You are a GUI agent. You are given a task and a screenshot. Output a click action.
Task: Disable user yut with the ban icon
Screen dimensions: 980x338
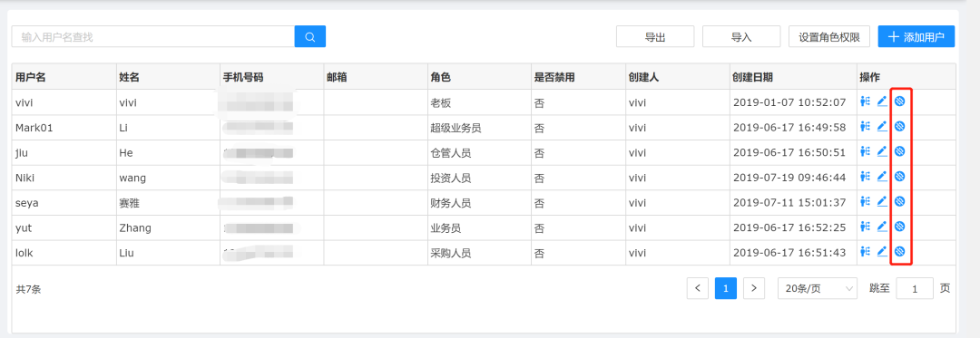pos(899,227)
